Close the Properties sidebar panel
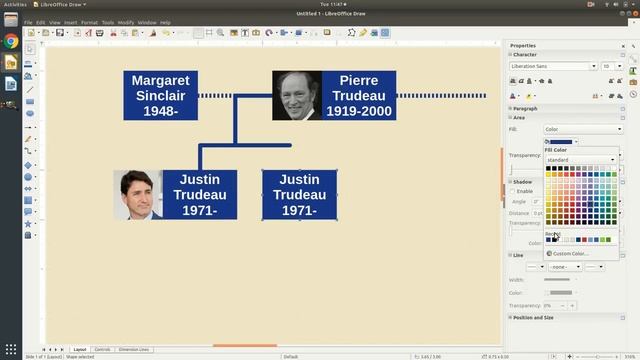The height and width of the screenshot is (360, 640). (x=623, y=46)
